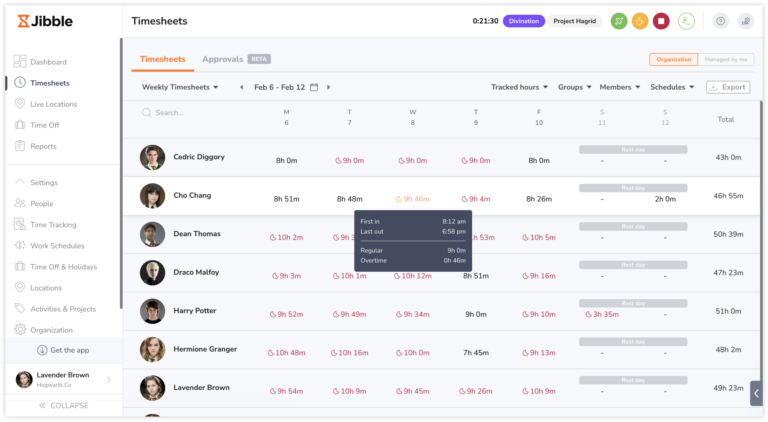Screen dimensions: 768x422
Task: Open the Reports section
Action: coord(35,146)
